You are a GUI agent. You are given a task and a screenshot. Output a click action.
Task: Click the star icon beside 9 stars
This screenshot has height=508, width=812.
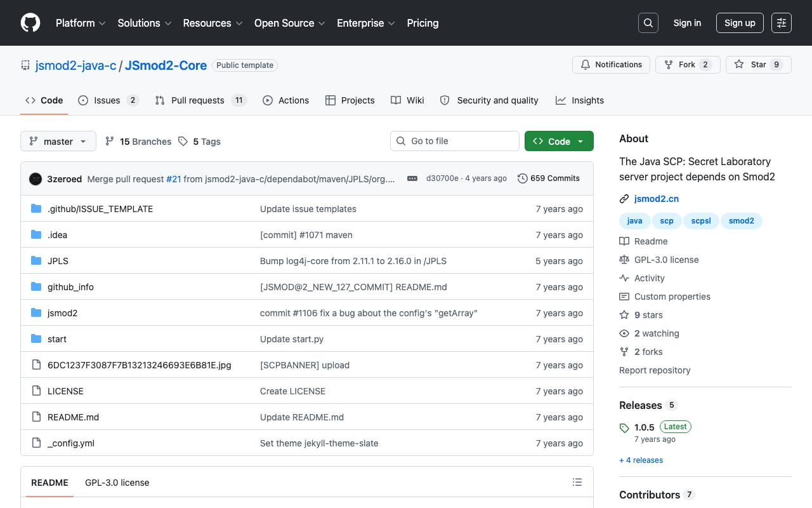pyautogui.click(x=624, y=315)
